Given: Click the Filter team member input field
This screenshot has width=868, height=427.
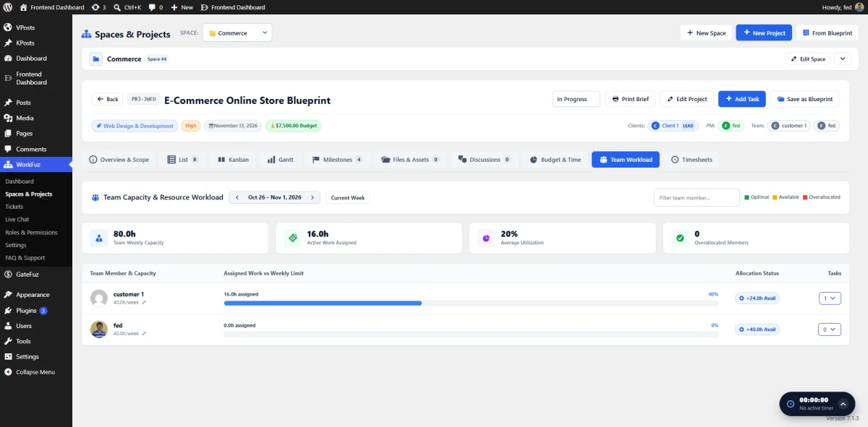Looking at the screenshot, I should (x=697, y=197).
